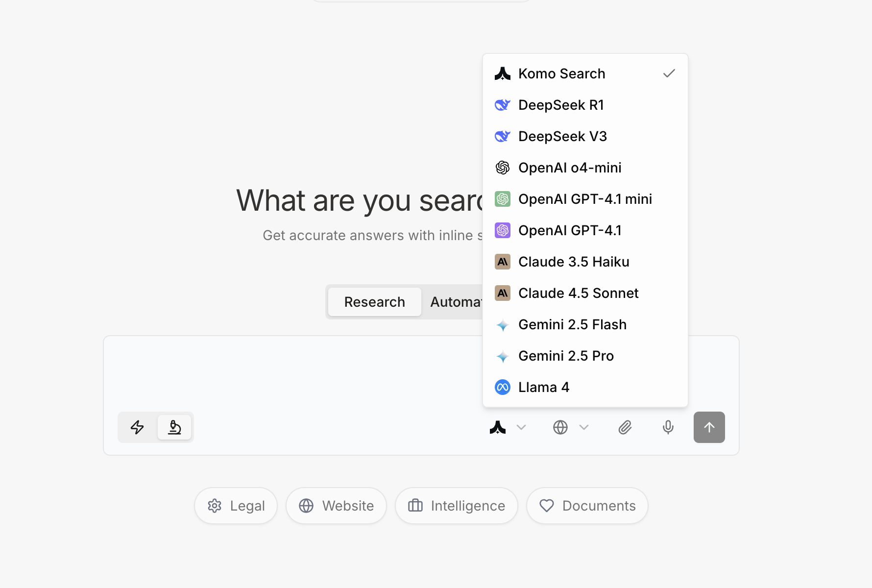Open the Legal preset chip
Viewport: 872px width, 588px height.
tap(236, 506)
